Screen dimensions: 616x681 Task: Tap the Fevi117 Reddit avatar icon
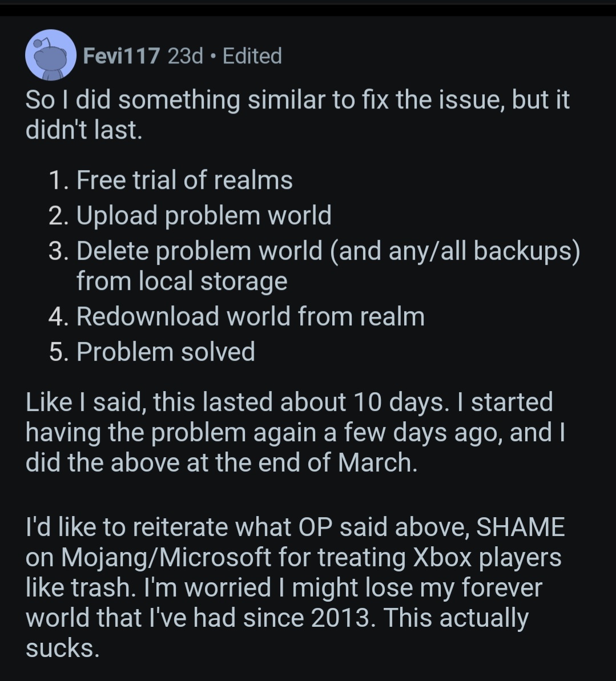(x=50, y=55)
